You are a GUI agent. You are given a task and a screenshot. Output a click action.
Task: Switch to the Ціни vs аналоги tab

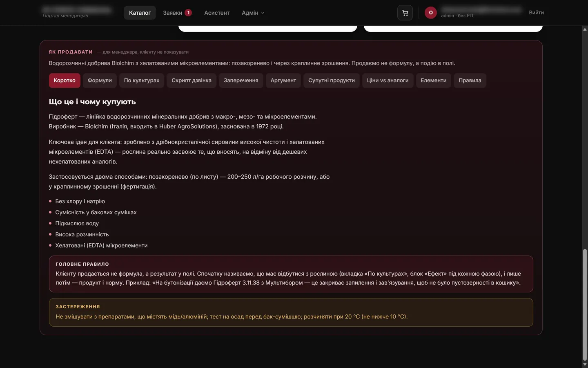coord(388,81)
